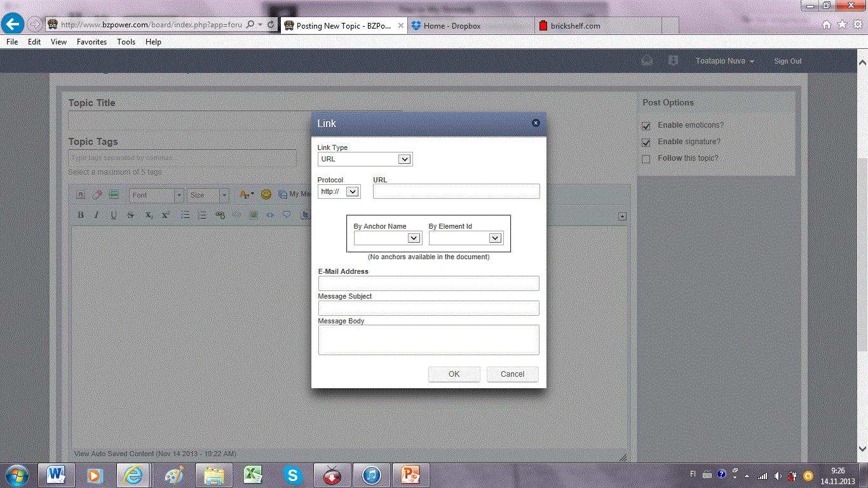
Task: Open Microsoft Word from the taskbar
Action: click(x=57, y=475)
